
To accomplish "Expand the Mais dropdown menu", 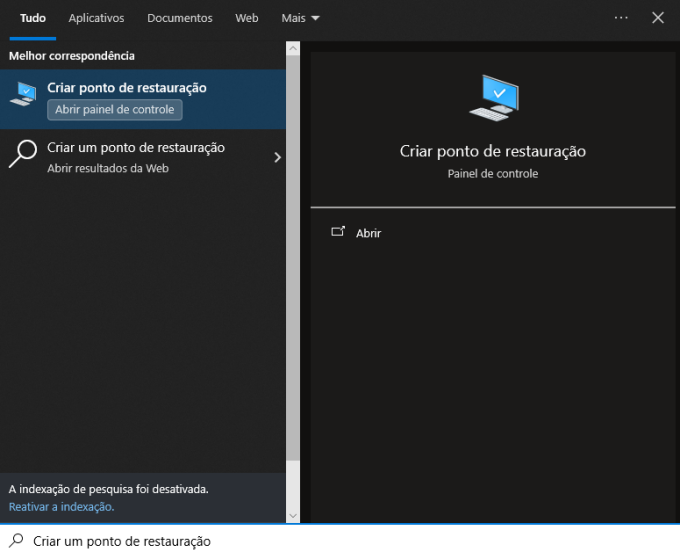I will pyautogui.click(x=300, y=18).
